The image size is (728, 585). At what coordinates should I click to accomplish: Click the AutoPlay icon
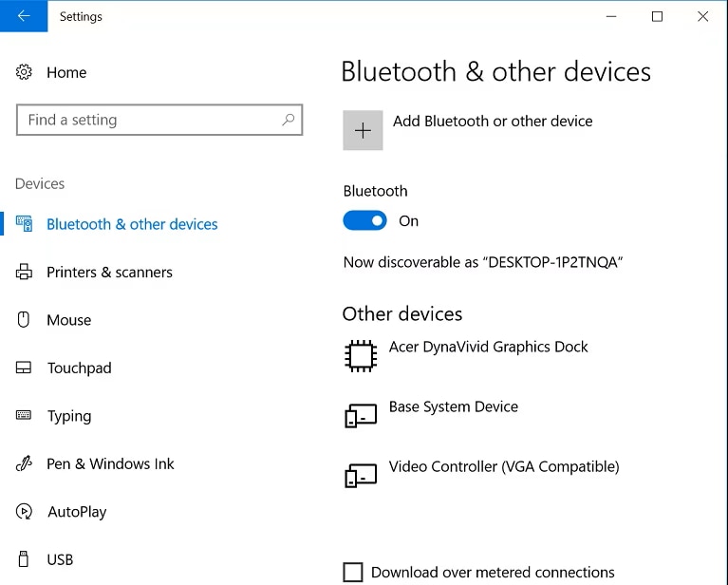click(24, 512)
